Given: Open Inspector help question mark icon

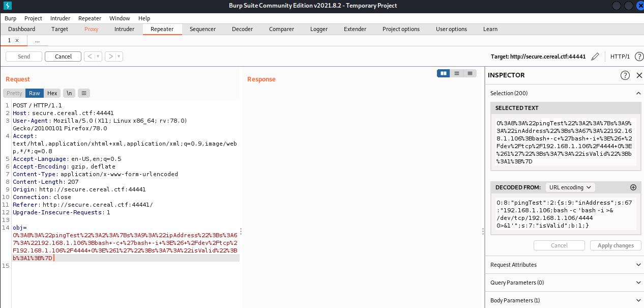Looking at the screenshot, I should [625, 75].
